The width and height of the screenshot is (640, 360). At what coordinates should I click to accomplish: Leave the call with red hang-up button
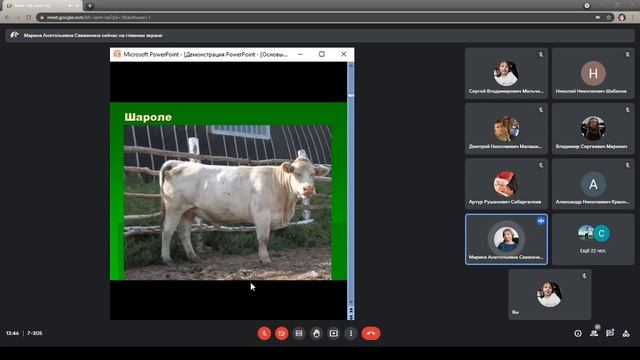coord(371,333)
